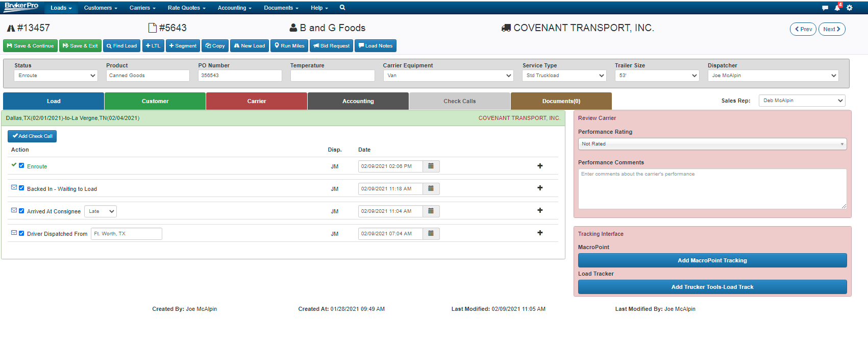Switch to the Load tab

(x=54, y=101)
